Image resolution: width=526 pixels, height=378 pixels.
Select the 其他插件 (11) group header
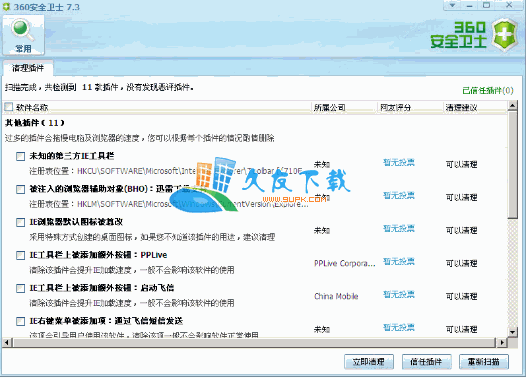[x=35, y=123]
